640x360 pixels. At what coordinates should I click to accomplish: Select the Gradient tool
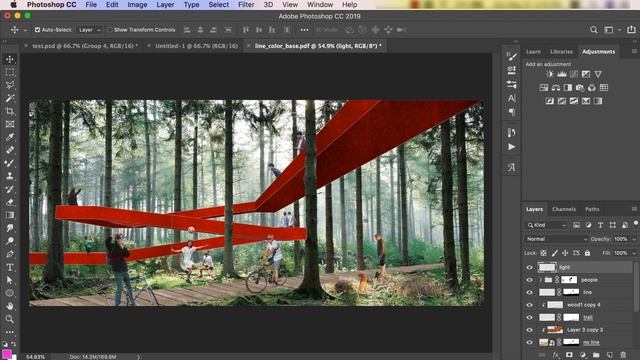pyautogui.click(x=10, y=215)
